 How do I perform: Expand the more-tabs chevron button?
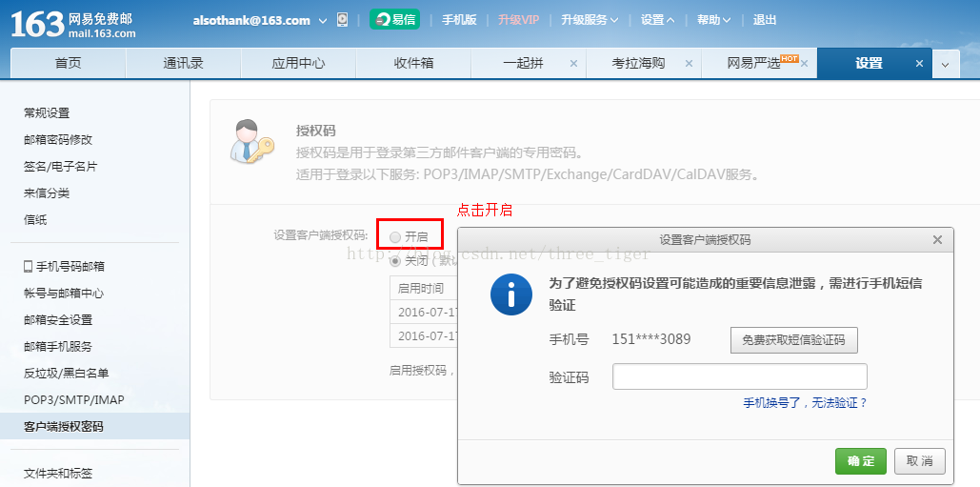946,65
